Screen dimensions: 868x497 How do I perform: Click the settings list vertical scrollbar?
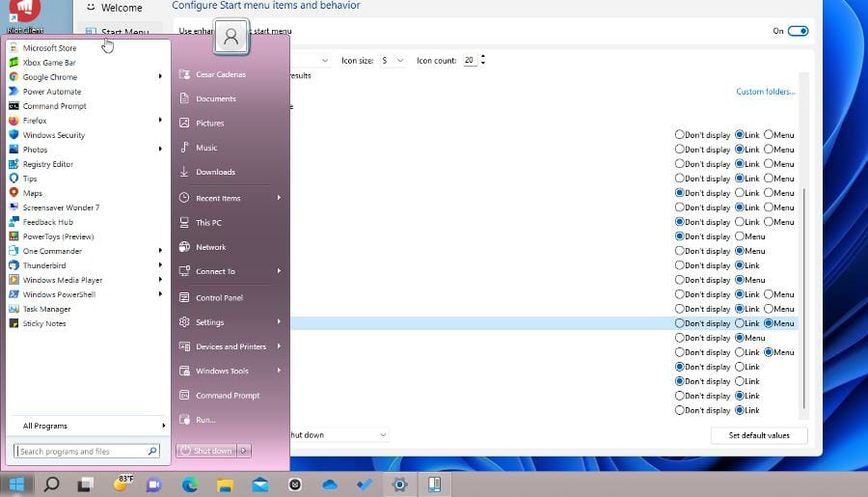(x=803, y=297)
